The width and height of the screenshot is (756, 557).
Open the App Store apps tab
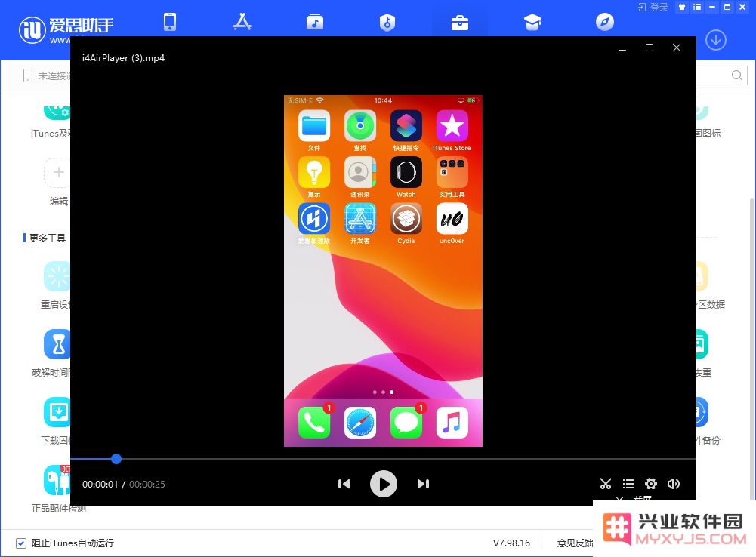(242, 22)
